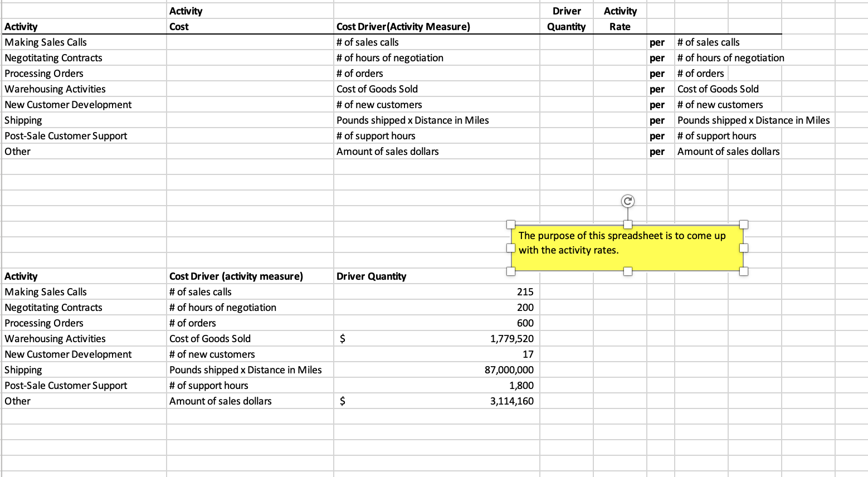Click the bottom-middle sizing handle of yellow text box
Viewport: 868px width, 477px height.
pos(628,271)
